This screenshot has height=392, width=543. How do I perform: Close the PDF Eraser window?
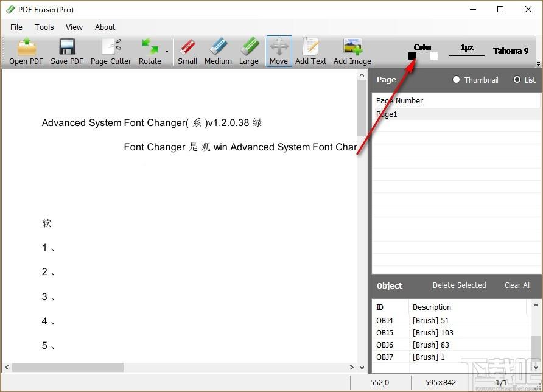click(x=528, y=9)
